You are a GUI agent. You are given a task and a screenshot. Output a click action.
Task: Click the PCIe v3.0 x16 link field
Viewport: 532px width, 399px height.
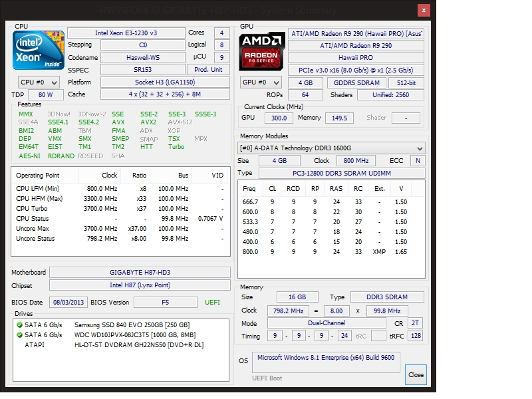click(356, 70)
